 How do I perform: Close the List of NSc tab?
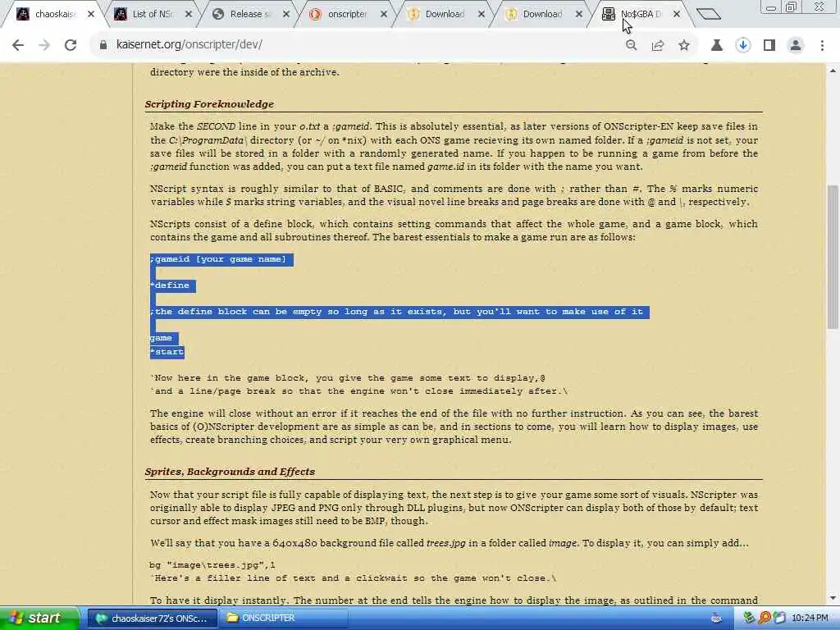189,14
